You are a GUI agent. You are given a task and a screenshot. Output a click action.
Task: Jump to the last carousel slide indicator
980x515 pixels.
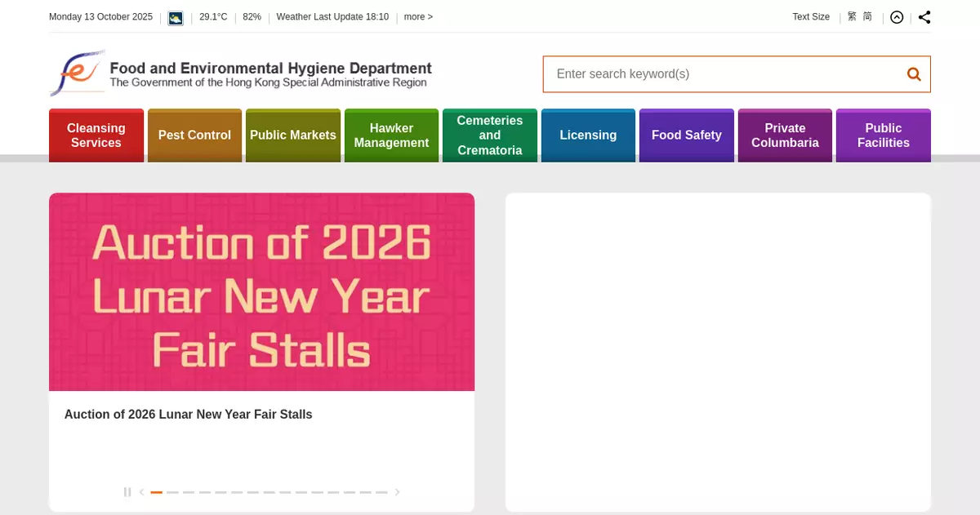click(381, 492)
